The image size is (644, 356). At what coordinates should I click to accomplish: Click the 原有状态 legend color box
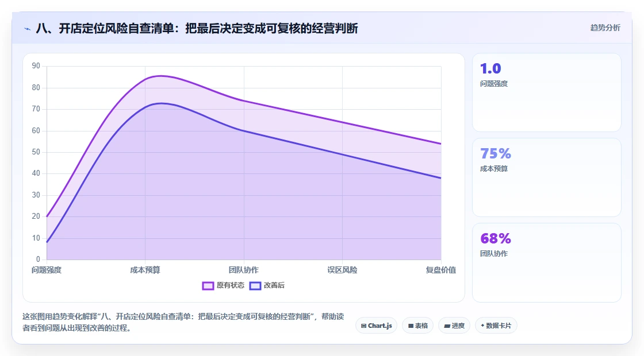click(208, 286)
